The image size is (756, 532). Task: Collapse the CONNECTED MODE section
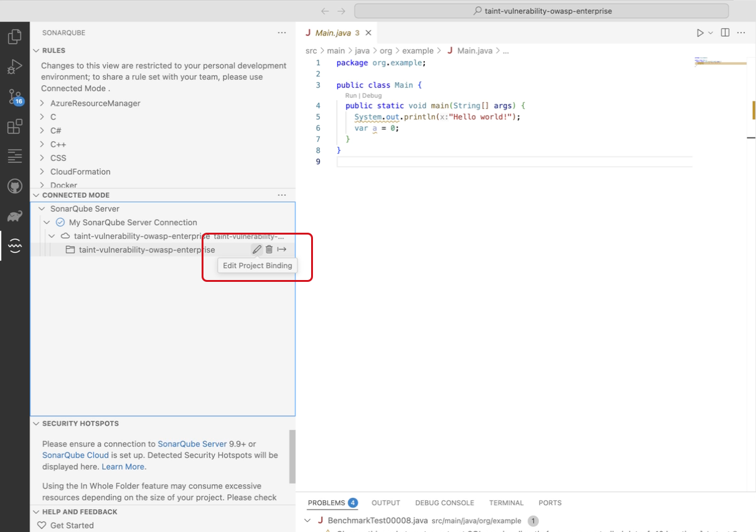[x=36, y=195]
